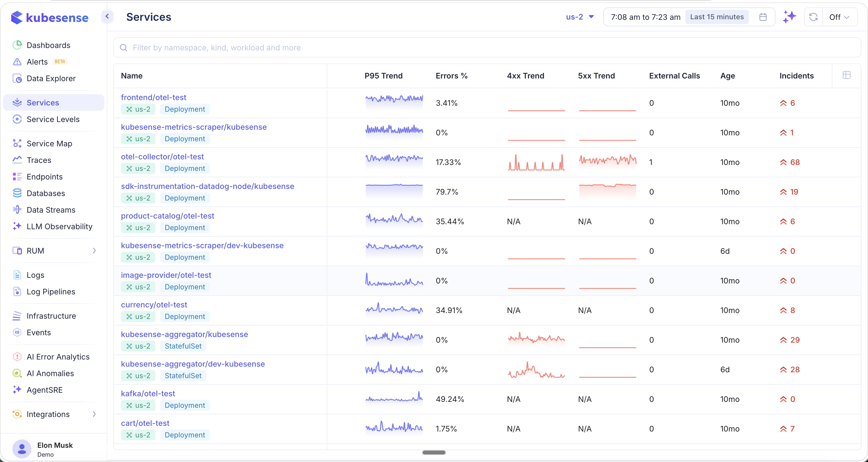Open Traces in the sidebar
This screenshot has height=462, width=868.
[39, 160]
